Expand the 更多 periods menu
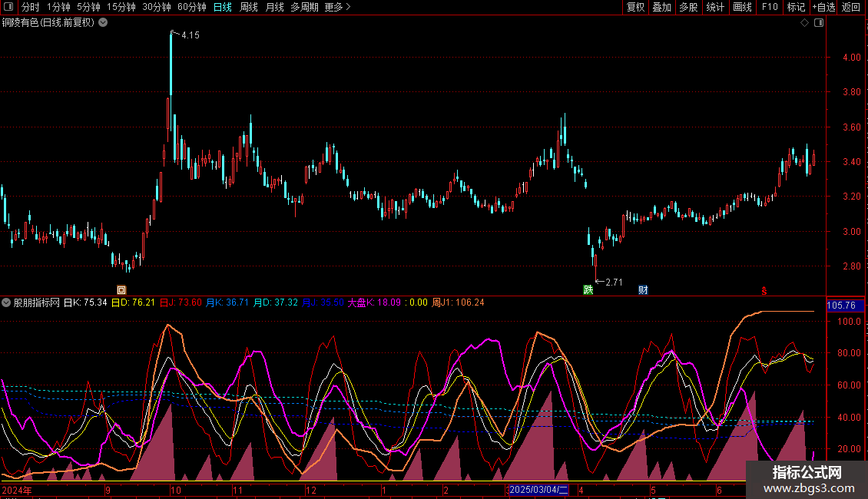This screenshot has height=499, width=868. [338, 7]
